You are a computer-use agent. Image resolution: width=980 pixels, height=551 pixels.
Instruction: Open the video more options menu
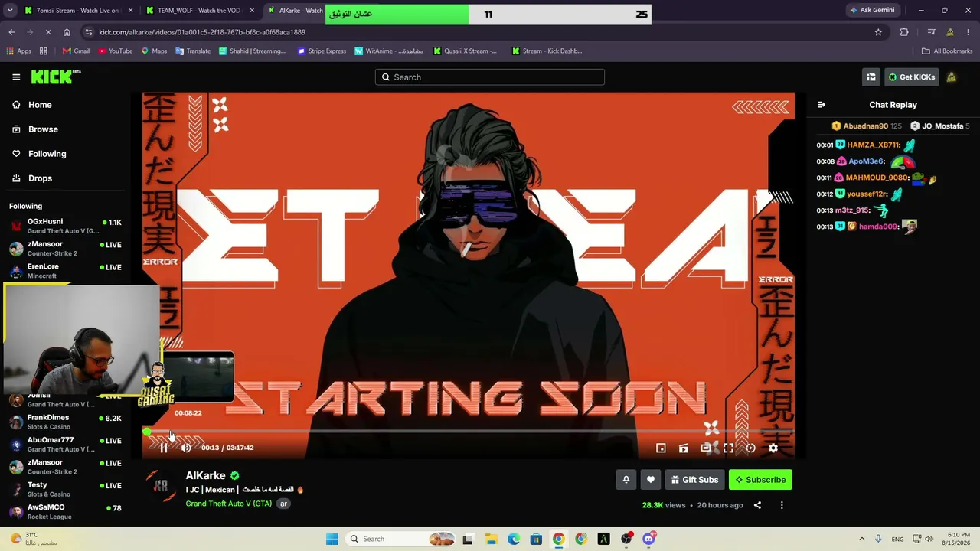click(x=782, y=505)
